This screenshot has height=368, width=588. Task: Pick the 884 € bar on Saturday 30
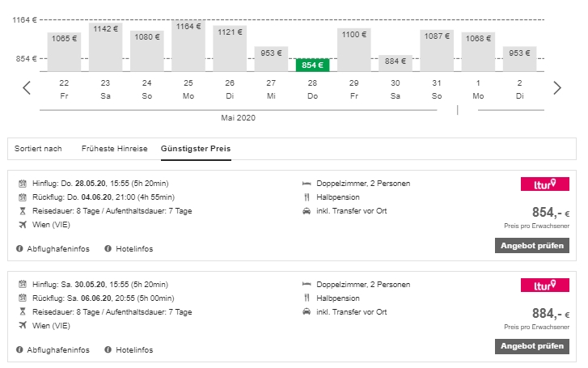(x=395, y=63)
